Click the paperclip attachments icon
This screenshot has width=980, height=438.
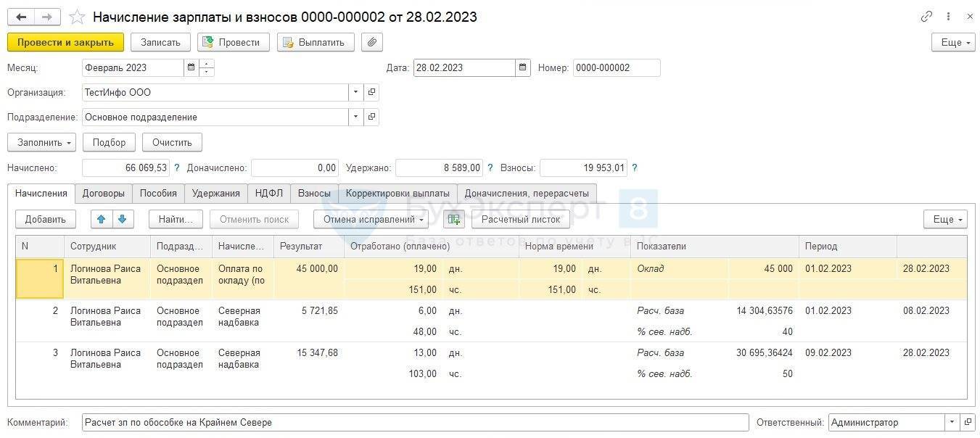tap(371, 42)
